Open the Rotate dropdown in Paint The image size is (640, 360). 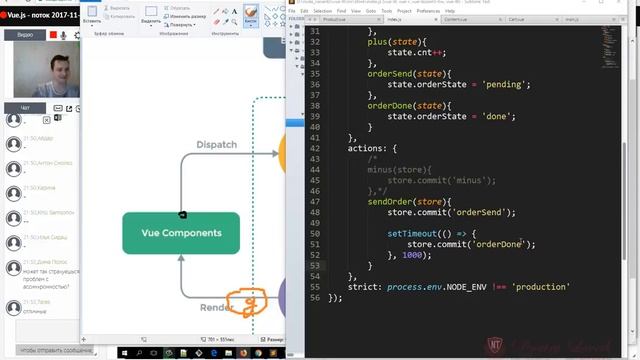[180, 25]
